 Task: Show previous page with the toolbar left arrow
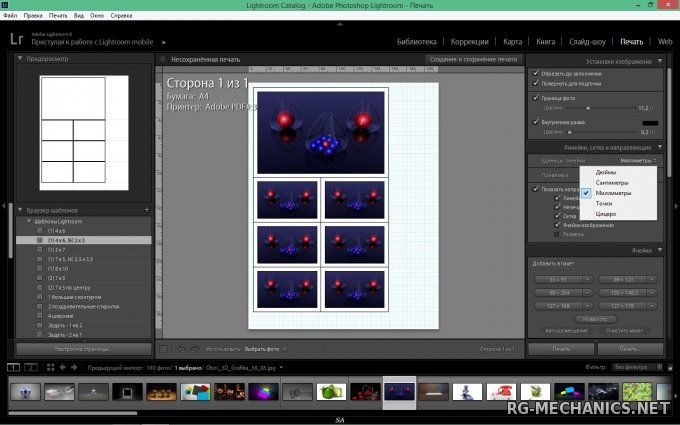pyautogui.click(x=180, y=348)
